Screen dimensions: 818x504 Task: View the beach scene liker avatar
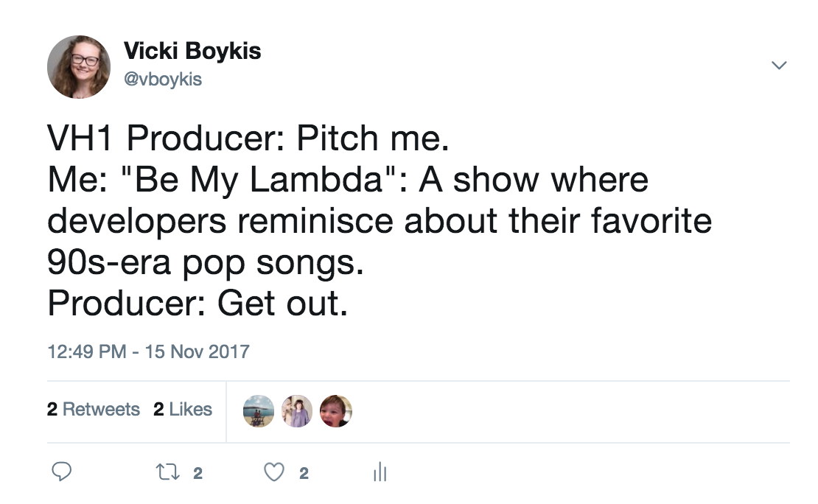[x=259, y=411]
